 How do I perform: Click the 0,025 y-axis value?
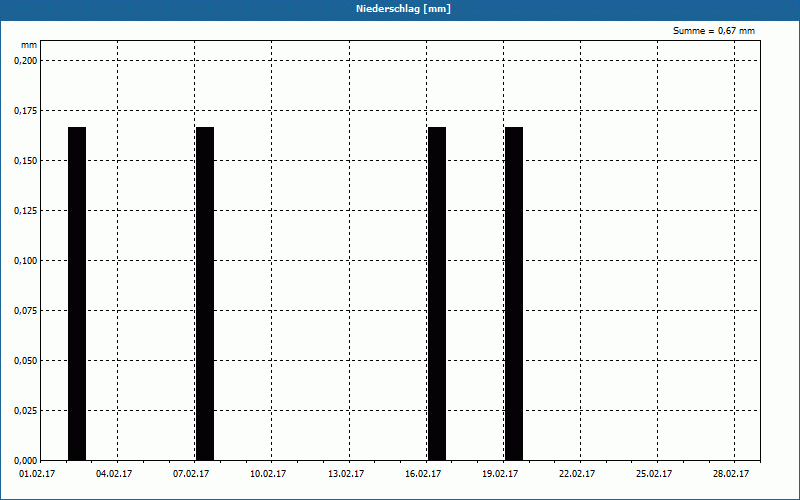point(26,411)
